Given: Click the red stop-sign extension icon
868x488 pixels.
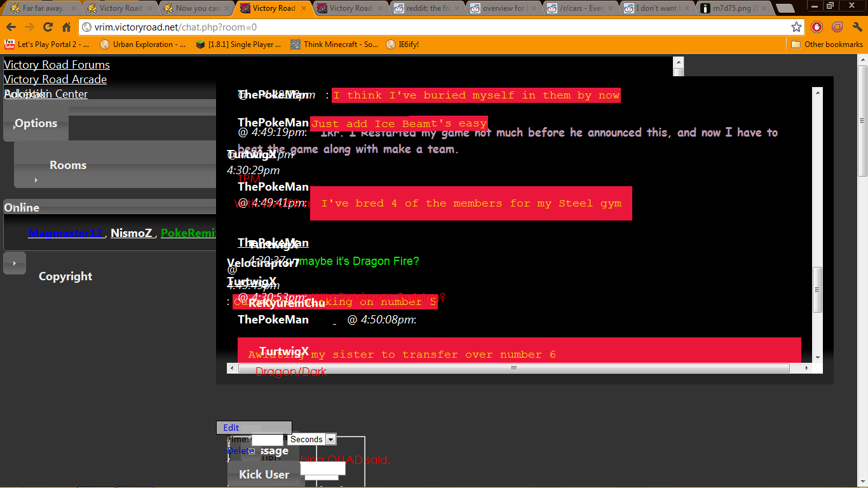Looking at the screenshot, I should click(817, 27).
